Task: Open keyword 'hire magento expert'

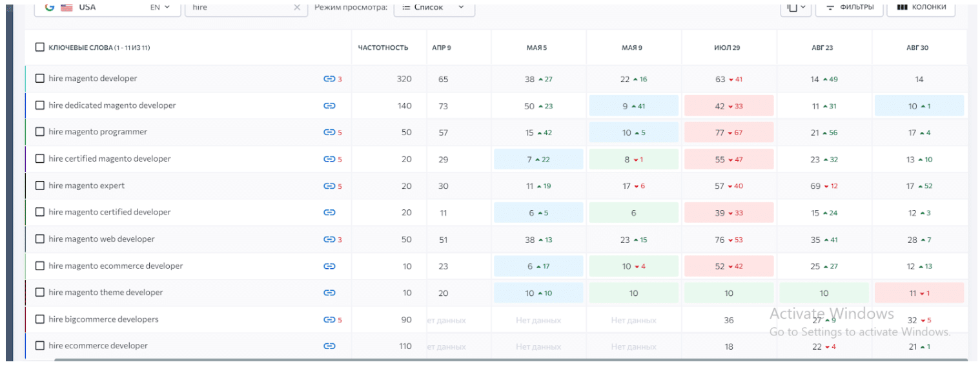Action: point(87,185)
